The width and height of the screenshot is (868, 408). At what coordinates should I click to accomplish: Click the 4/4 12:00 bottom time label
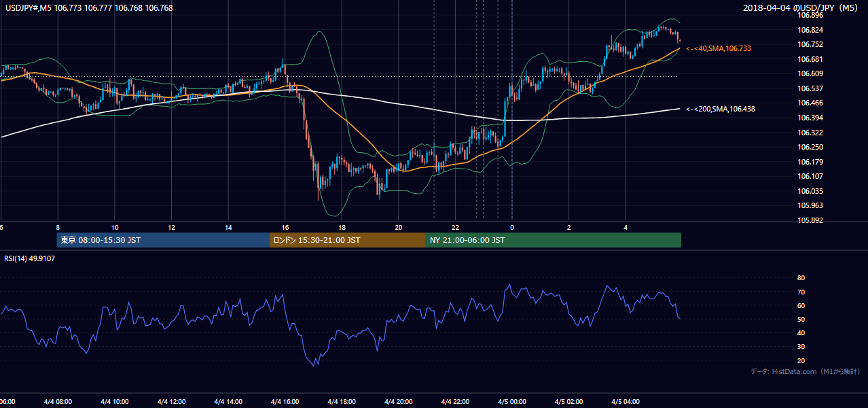(x=171, y=402)
